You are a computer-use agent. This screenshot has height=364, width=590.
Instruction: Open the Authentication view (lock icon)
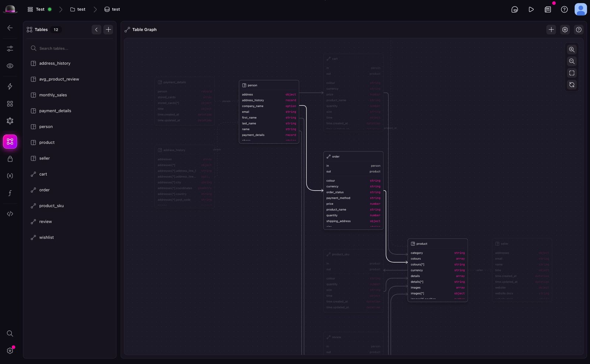pyautogui.click(x=10, y=158)
